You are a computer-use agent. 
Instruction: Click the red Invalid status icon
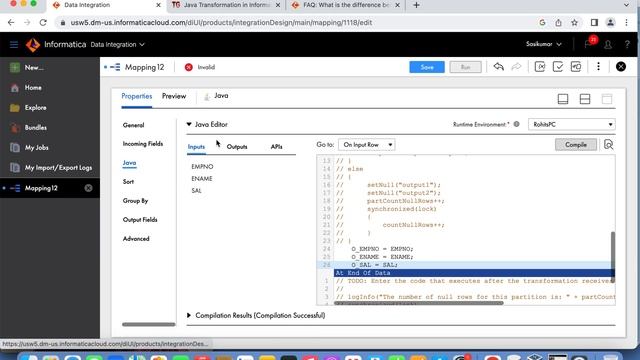189,67
